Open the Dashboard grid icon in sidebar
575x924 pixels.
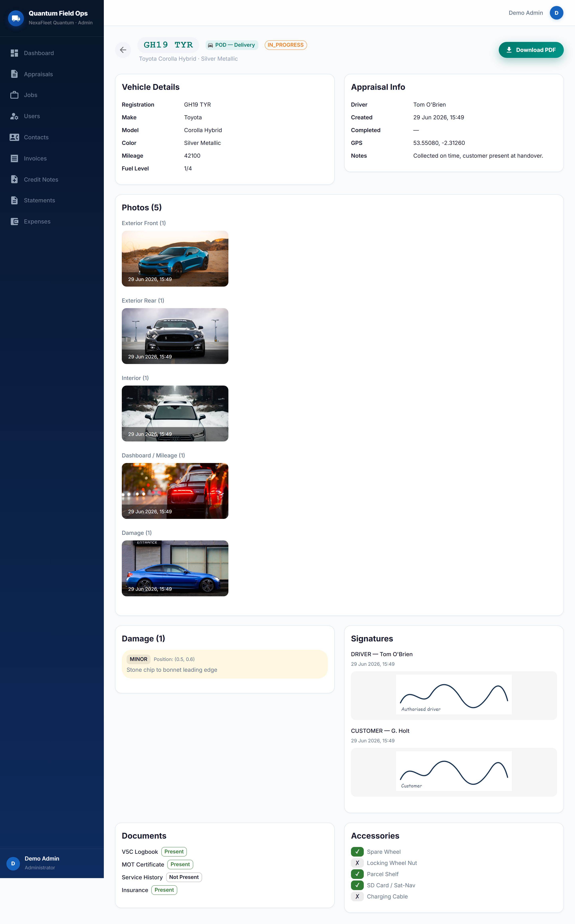(14, 53)
